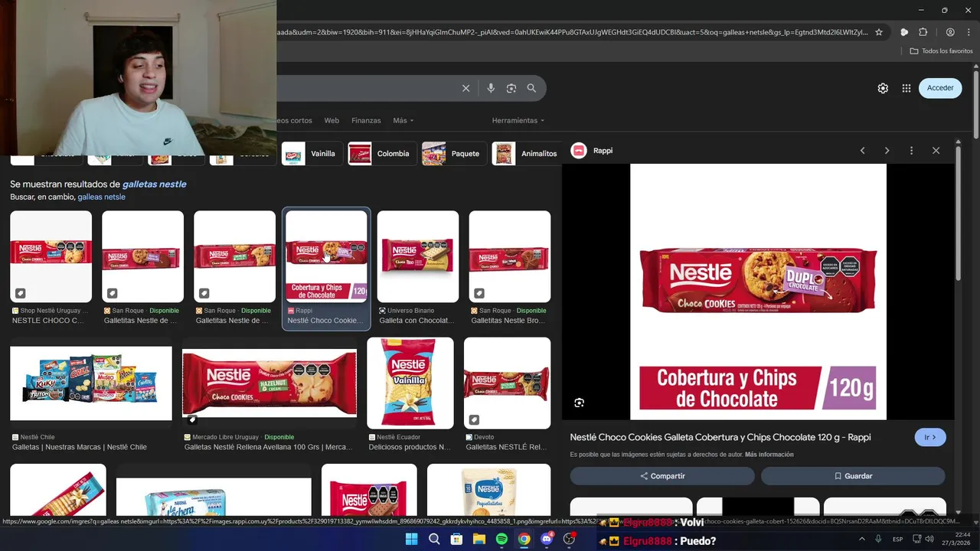Open OBS Studio from taskbar
This screenshot has width=980, height=551.
(x=569, y=540)
